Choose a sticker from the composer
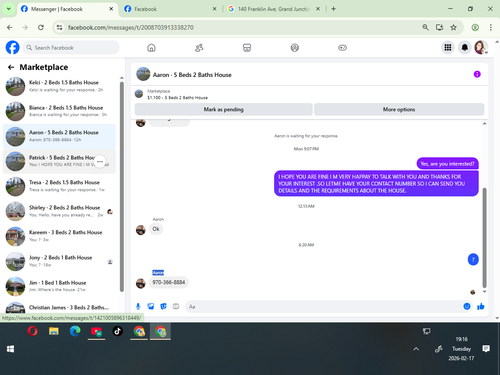Viewport: 500px width, 375px height. click(163, 306)
